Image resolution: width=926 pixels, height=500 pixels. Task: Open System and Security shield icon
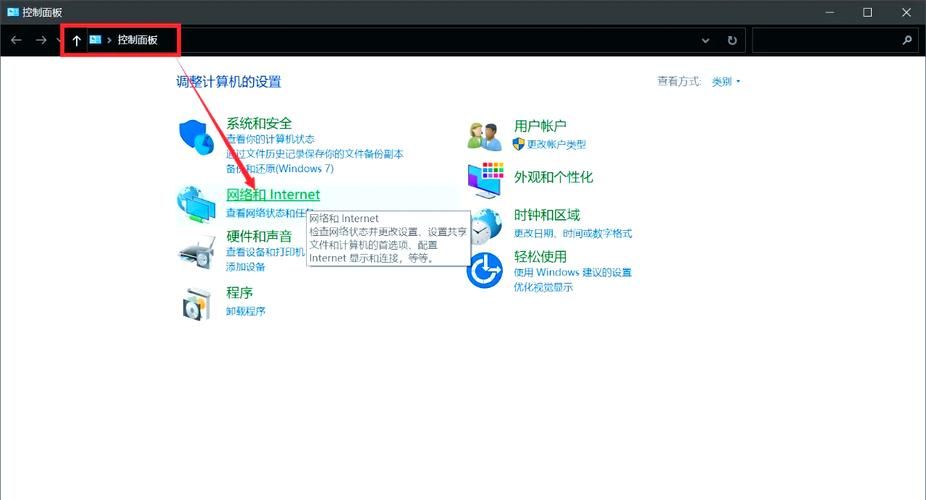pyautogui.click(x=196, y=137)
